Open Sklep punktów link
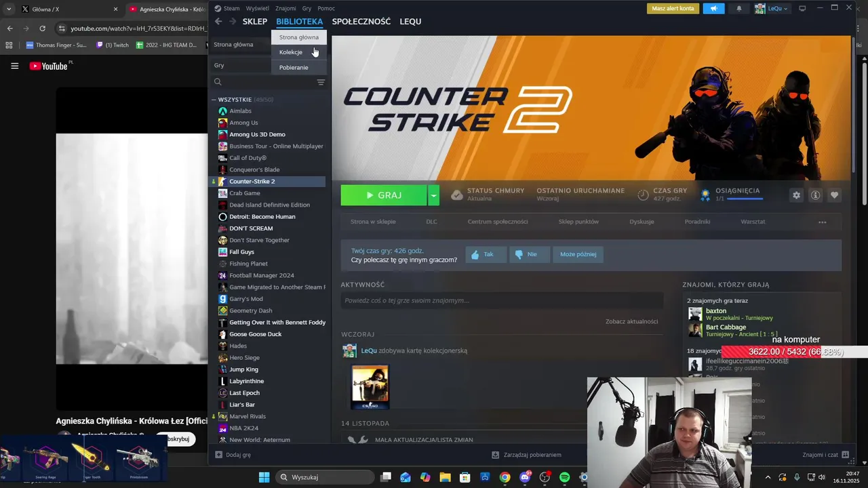Image resolution: width=868 pixels, height=488 pixels. point(578,222)
